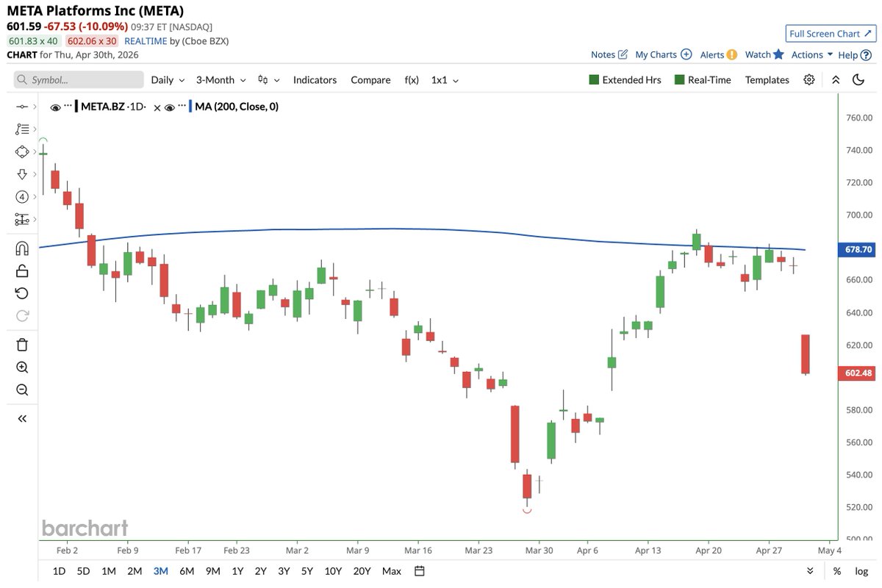Open the Compare menu
This screenshot has height=588, width=882.
pos(370,80)
